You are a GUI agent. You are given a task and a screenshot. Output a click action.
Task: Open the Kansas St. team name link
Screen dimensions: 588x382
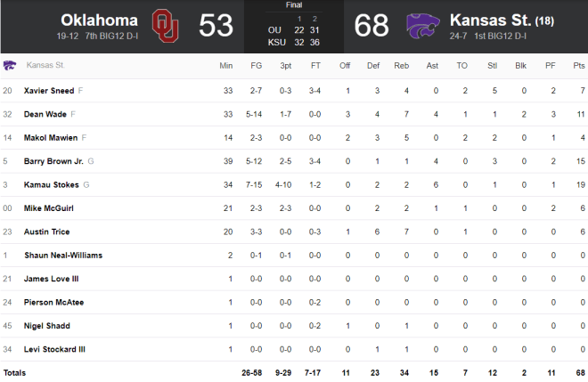click(490, 20)
